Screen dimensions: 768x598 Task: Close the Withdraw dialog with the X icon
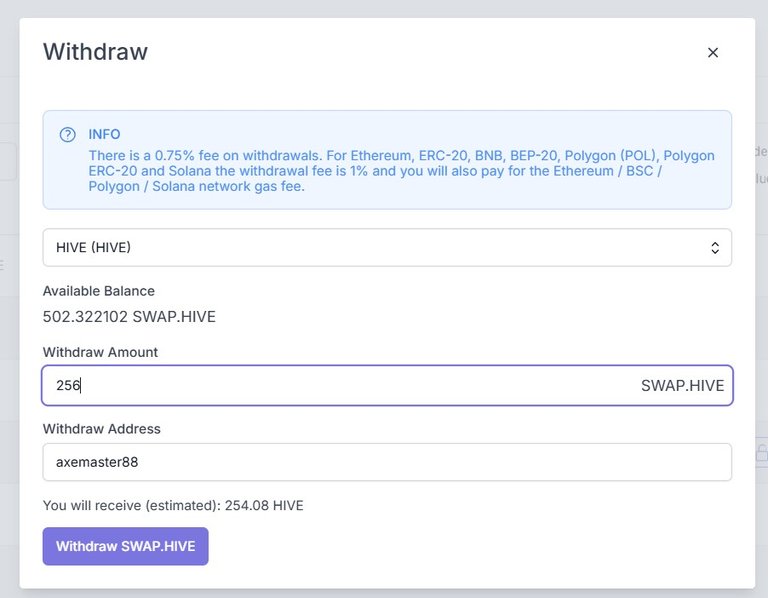(x=713, y=52)
